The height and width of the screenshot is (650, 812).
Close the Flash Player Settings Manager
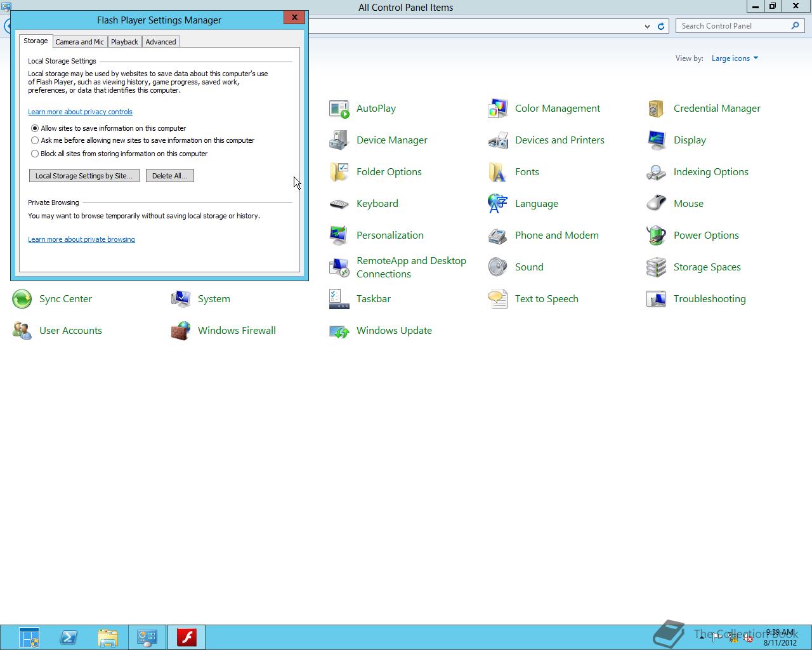[x=294, y=18]
